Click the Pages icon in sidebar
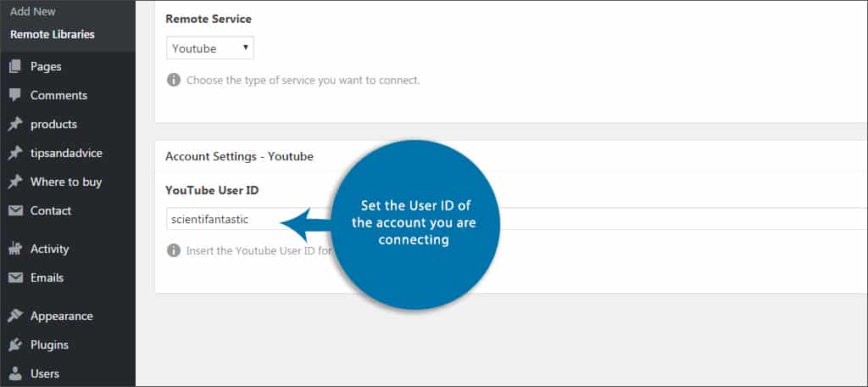The width and height of the screenshot is (868, 387). click(x=15, y=66)
